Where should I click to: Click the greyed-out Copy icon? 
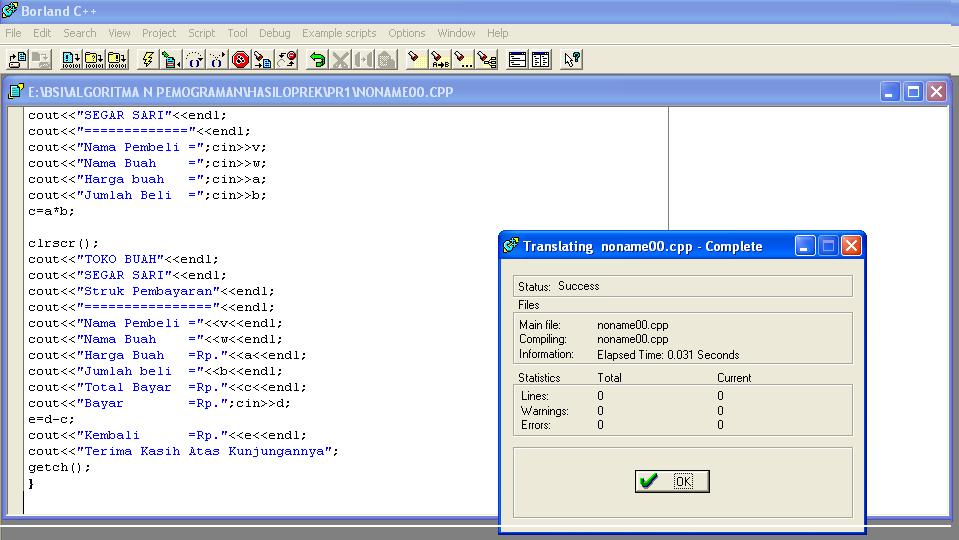(x=363, y=59)
